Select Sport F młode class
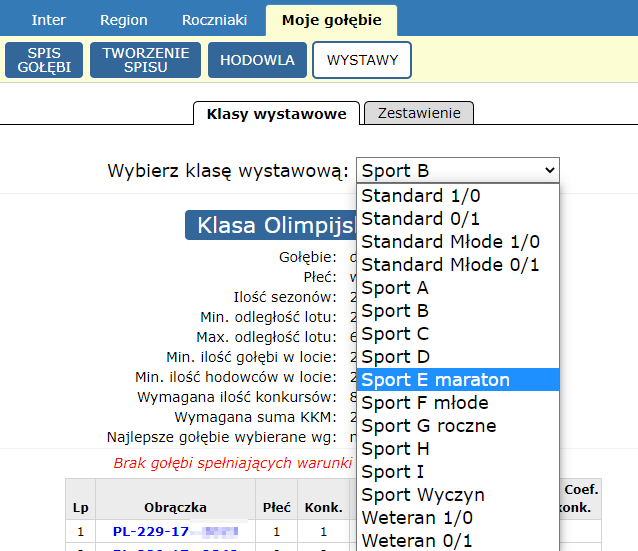Image resolution: width=638 pixels, height=551 pixels. click(425, 403)
